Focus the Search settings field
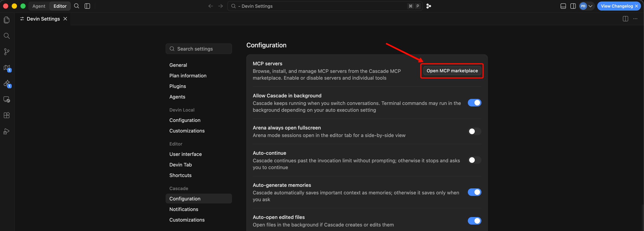The width and height of the screenshot is (644, 231). [x=199, y=49]
